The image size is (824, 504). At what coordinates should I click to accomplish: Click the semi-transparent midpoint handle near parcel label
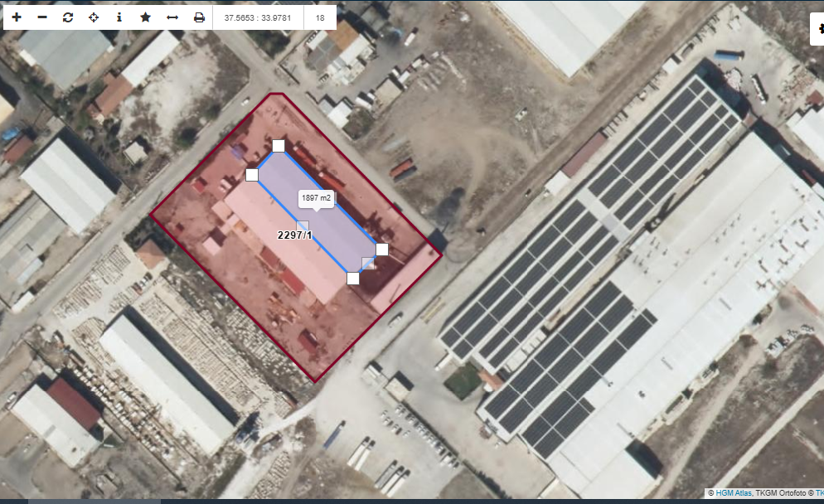coord(303,226)
